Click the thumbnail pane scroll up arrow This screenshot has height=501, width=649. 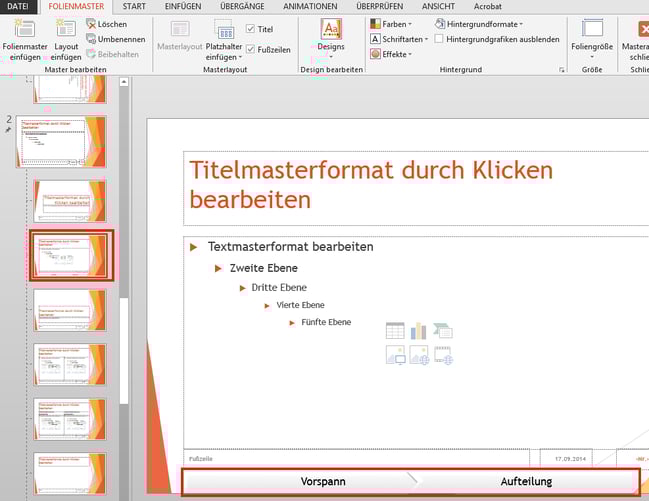124,82
